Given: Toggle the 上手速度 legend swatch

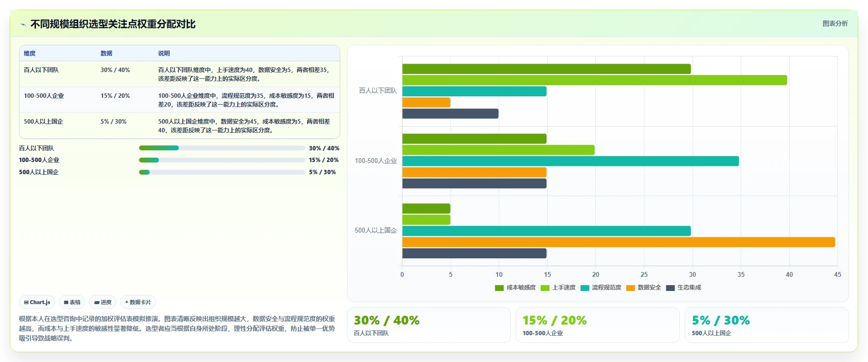Looking at the screenshot, I should tap(545, 288).
